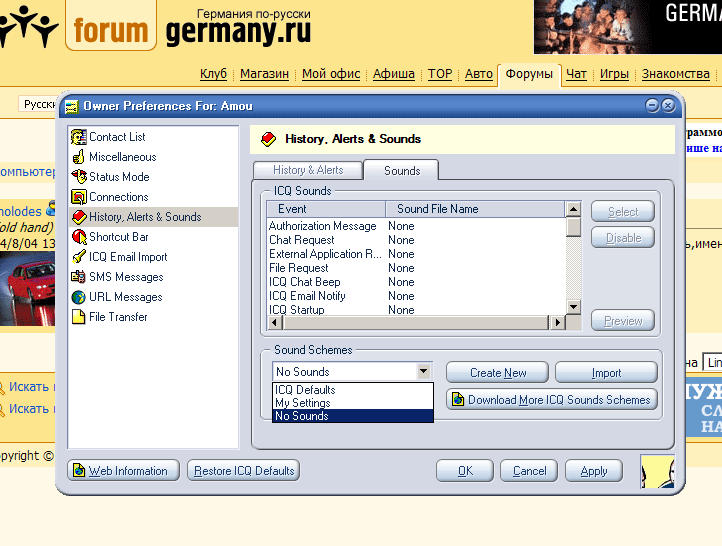
Task: Open Клуб link in forum page
Action: [213, 74]
